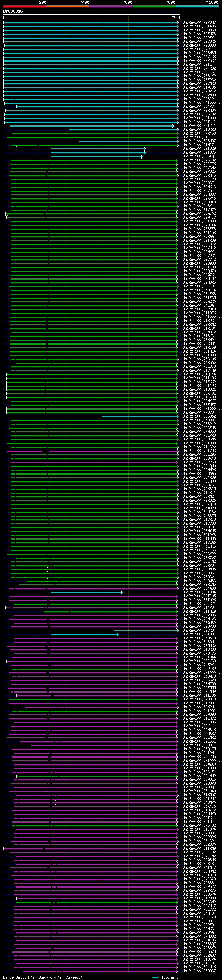
Task: Click hit label UniRef100_C1N274
Action: click(199, 145)
